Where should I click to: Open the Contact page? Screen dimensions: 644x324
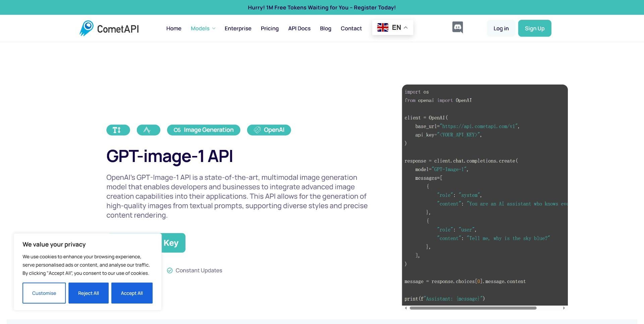pyautogui.click(x=351, y=28)
